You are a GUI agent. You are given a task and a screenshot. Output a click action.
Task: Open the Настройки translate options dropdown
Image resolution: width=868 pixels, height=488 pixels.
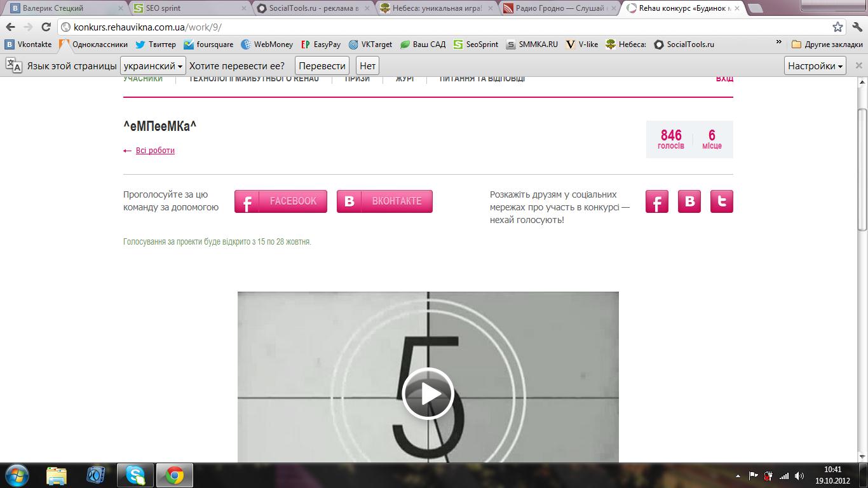click(x=815, y=65)
